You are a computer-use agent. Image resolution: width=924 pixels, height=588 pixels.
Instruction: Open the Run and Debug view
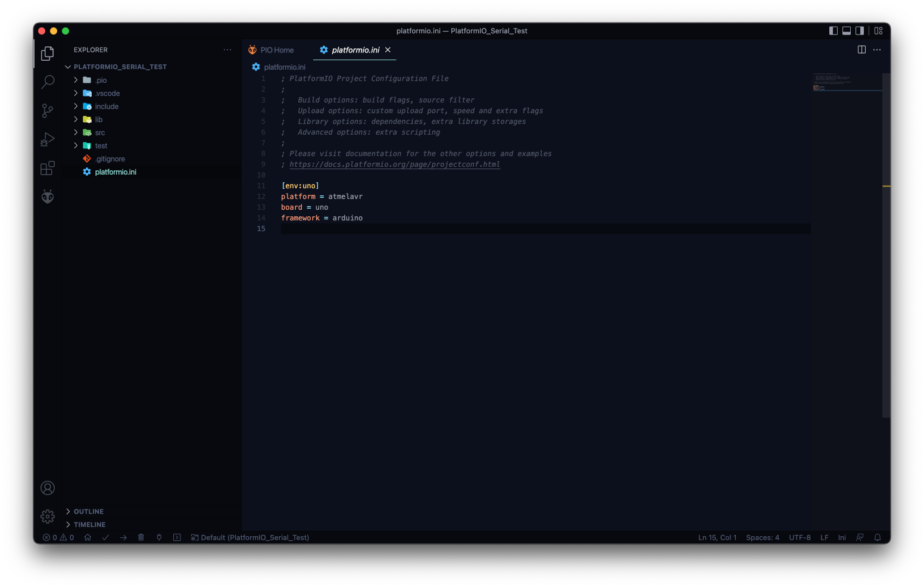coord(48,139)
